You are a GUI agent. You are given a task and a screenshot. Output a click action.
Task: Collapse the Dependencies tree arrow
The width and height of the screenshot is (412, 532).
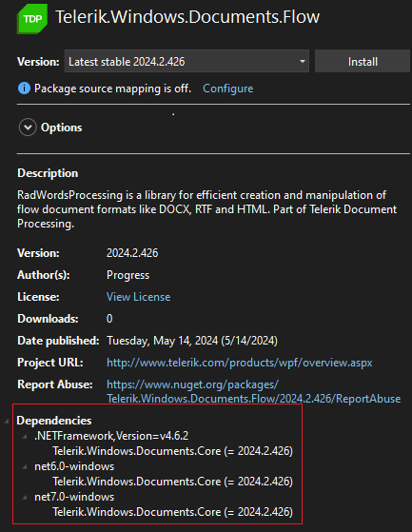tap(7, 422)
